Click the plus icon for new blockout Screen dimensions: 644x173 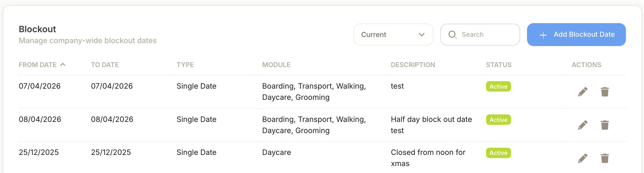click(543, 35)
